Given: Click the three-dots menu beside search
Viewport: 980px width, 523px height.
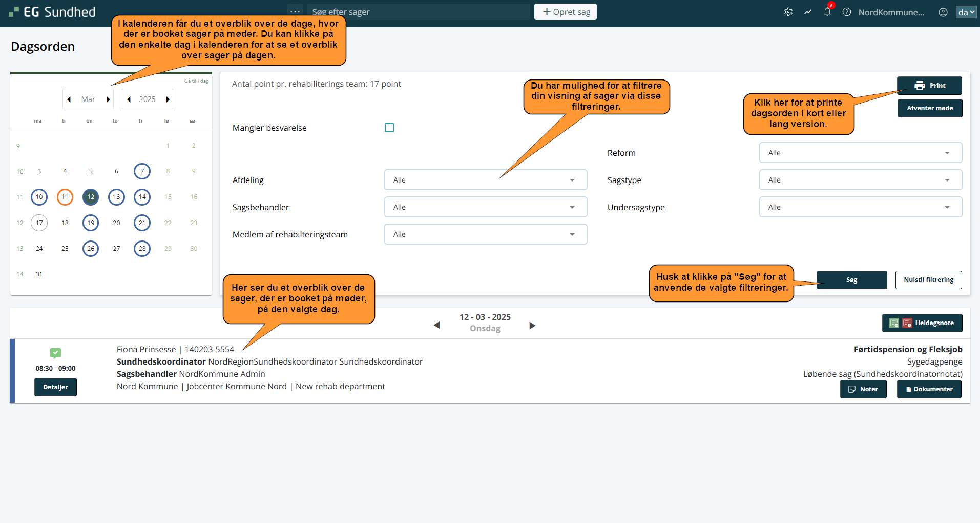Looking at the screenshot, I should 295,12.
